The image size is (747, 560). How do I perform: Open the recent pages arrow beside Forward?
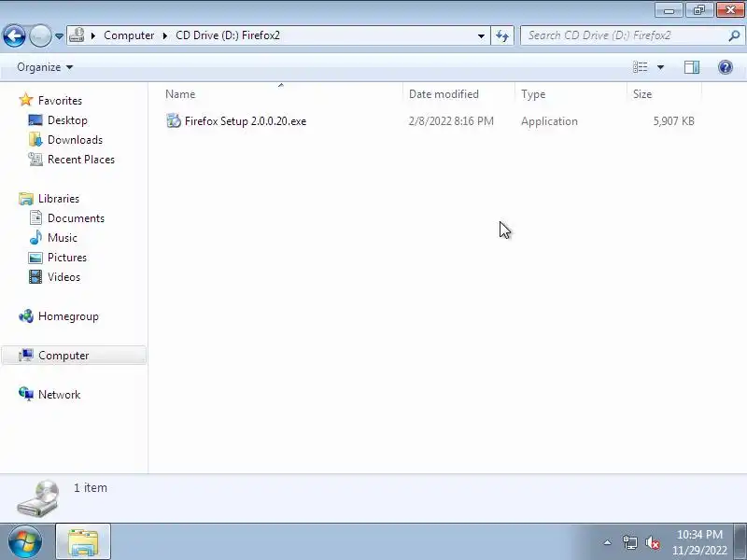pos(59,36)
